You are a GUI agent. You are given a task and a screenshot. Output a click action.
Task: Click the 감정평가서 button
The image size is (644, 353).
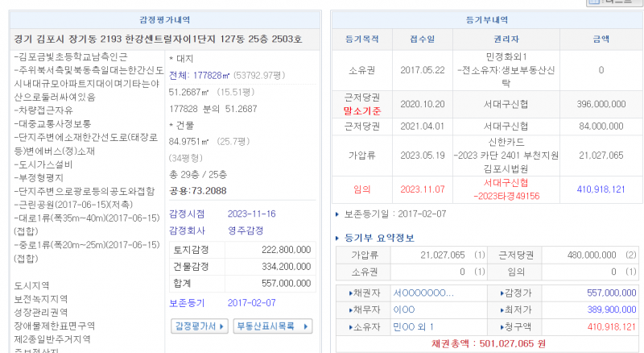pos(194,326)
